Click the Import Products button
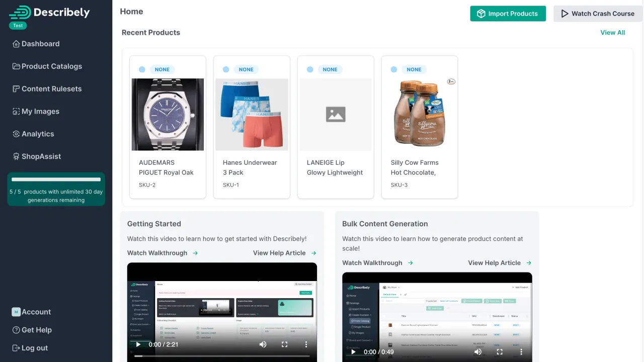The width and height of the screenshot is (644, 362). pyautogui.click(x=508, y=14)
